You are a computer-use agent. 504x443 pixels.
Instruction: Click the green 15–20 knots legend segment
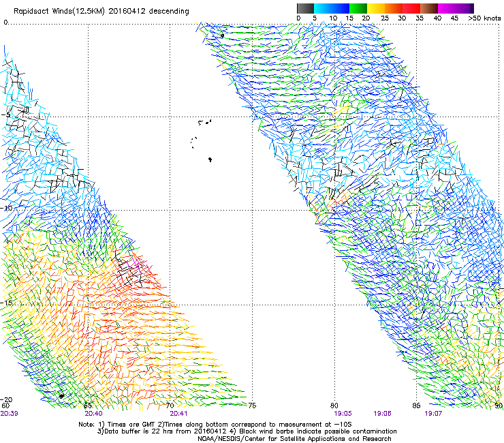coord(358,8)
